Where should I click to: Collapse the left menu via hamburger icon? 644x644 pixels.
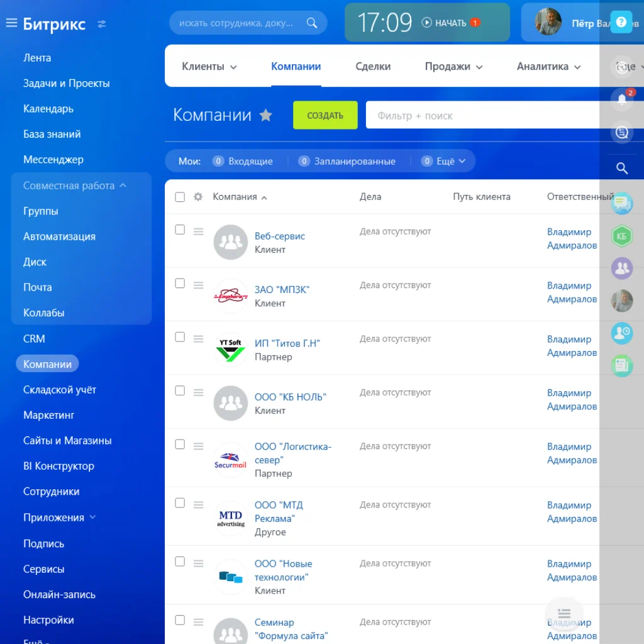click(x=11, y=23)
